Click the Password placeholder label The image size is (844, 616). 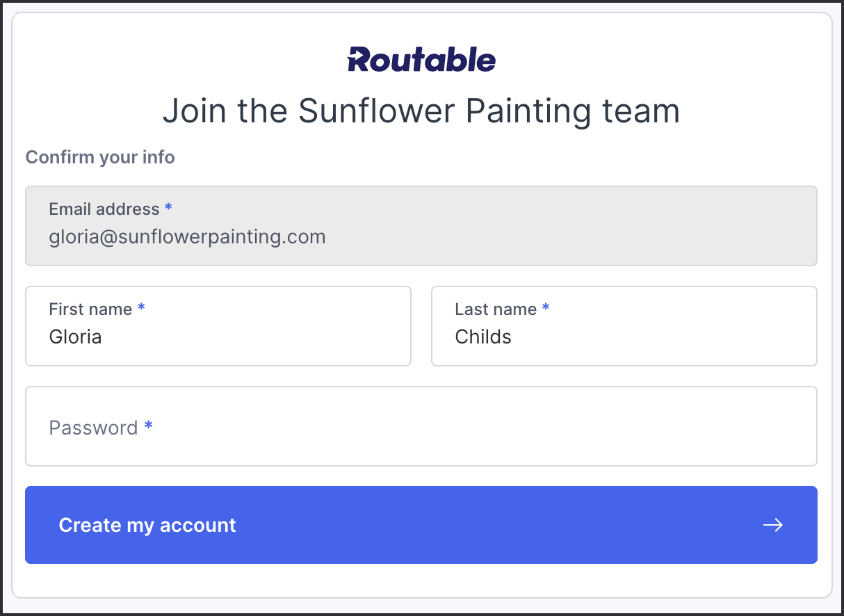[93, 428]
